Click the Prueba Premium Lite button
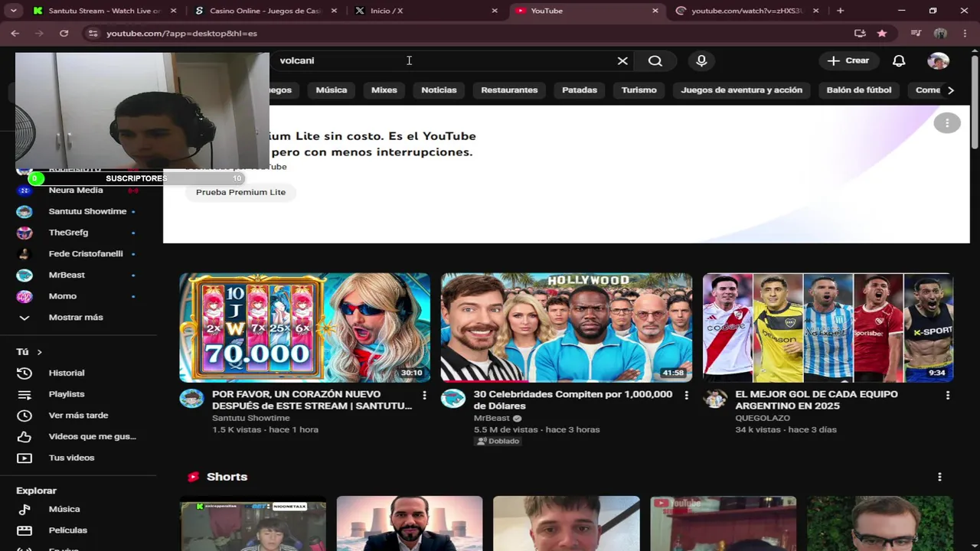This screenshot has width=980, height=551. coord(240,192)
